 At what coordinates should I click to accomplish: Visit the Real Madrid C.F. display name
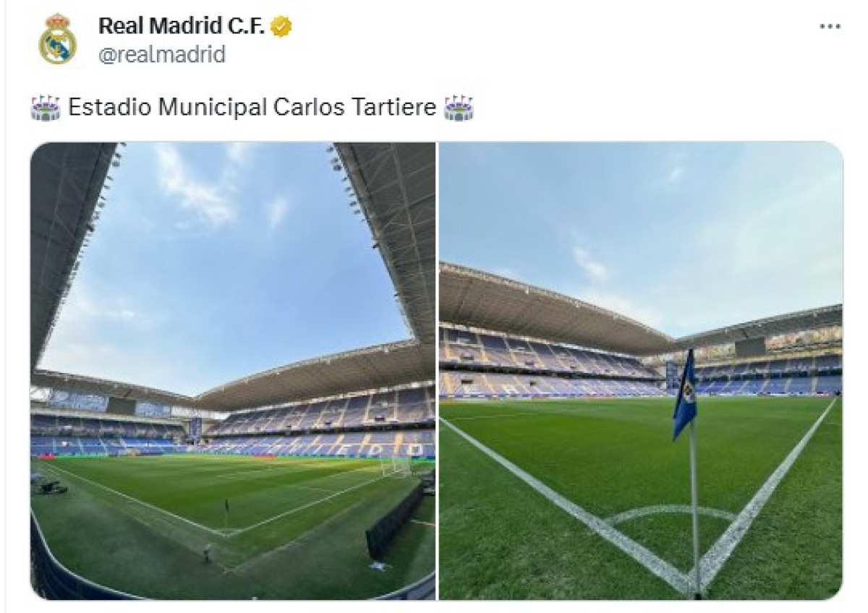pos(182,27)
